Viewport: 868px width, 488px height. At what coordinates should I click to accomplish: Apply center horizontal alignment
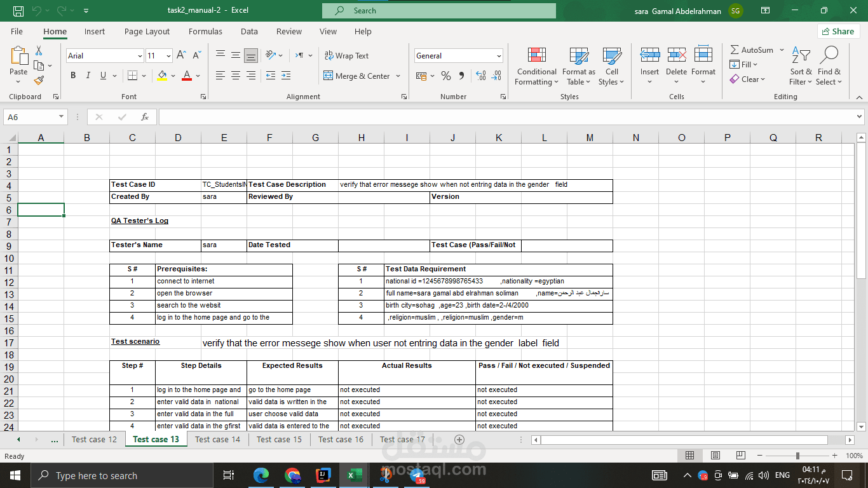[x=236, y=76]
